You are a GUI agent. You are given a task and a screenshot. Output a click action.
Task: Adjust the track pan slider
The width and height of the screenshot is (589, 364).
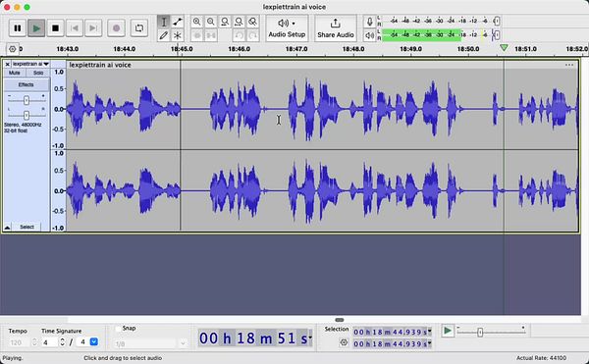point(27,115)
